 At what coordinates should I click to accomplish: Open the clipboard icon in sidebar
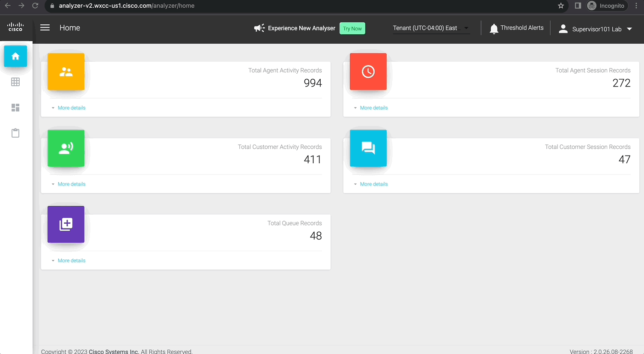15,133
